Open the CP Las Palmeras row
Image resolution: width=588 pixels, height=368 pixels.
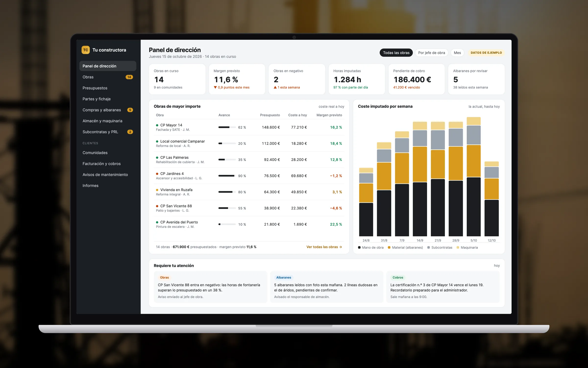click(249, 160)
